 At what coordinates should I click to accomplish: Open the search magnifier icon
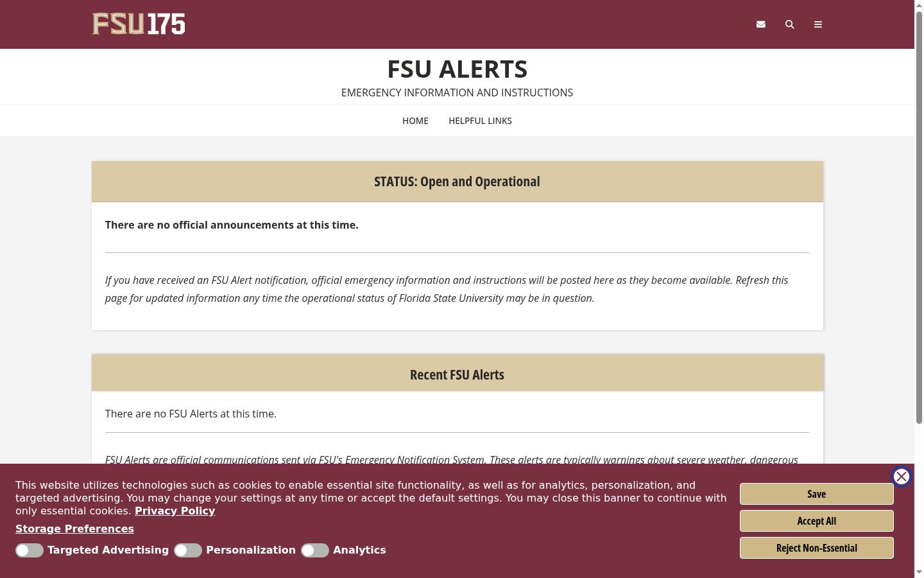click(x=790, y=24)
